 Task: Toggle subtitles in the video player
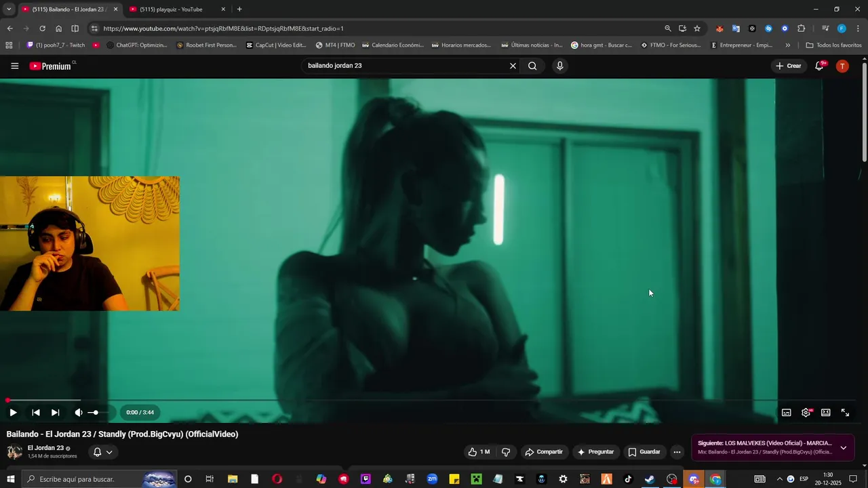tap(787, 412)
